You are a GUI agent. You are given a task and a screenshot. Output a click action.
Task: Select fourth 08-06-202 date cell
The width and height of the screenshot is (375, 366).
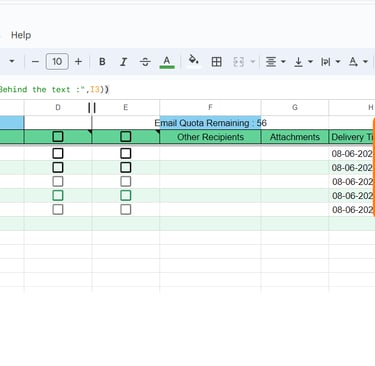352,196
